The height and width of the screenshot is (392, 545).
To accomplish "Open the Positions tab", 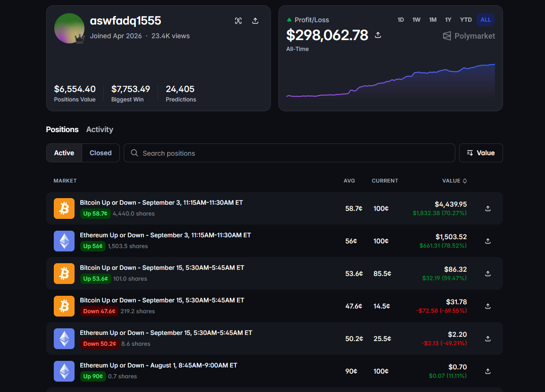I will [x=62, y=130].
